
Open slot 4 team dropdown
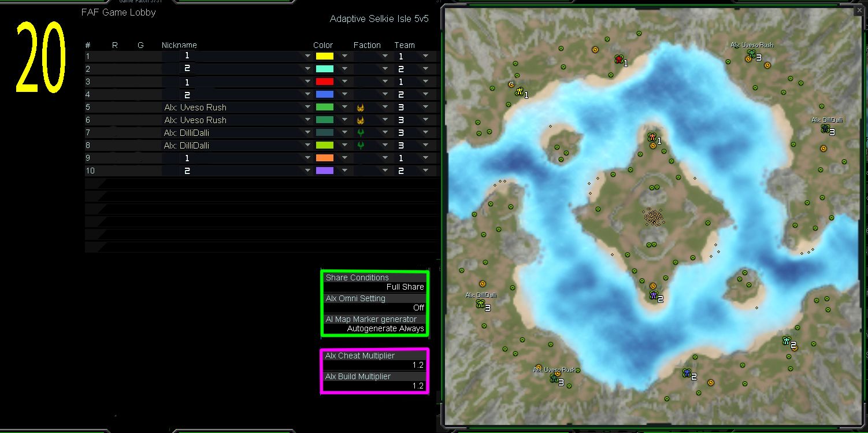tap(425, 95)
